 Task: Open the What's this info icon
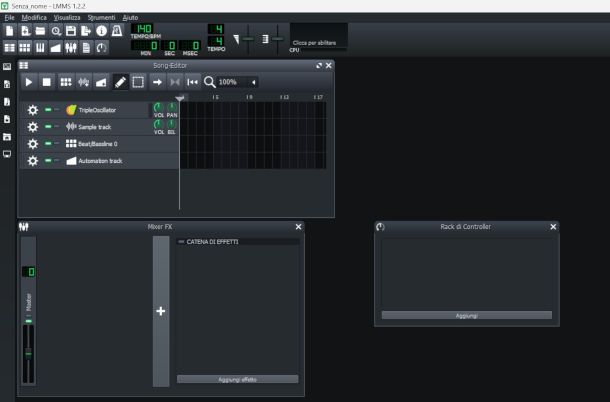[102, 31]
